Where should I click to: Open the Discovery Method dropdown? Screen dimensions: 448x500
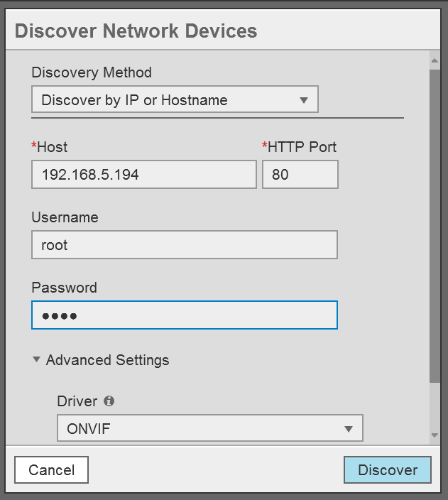(x=175, y=100)
